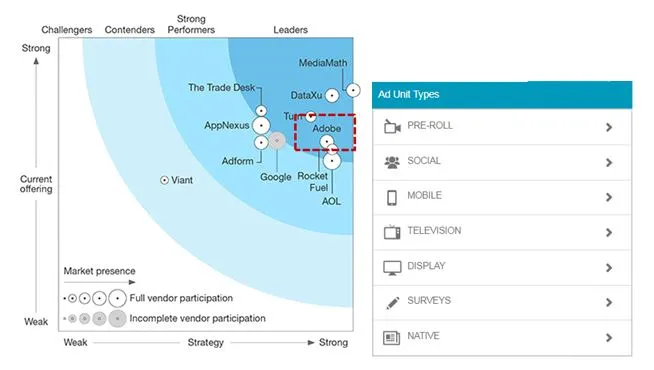Expand the Television row chevron
654x370 pixels.
[609, 232]
